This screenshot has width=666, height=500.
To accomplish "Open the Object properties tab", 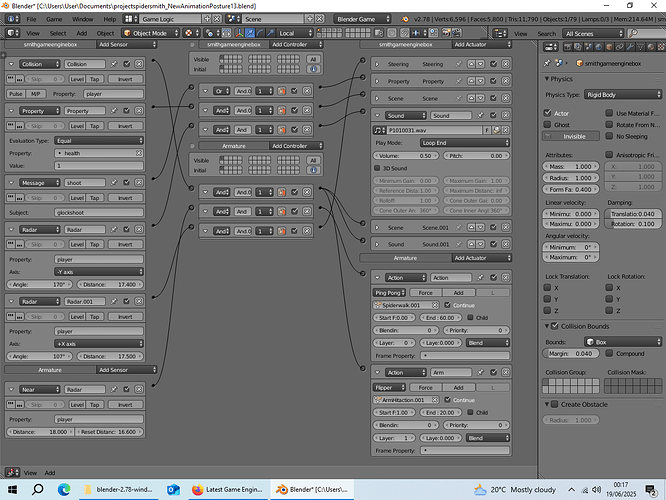I will pyautogui.click(x=609, y=47).
